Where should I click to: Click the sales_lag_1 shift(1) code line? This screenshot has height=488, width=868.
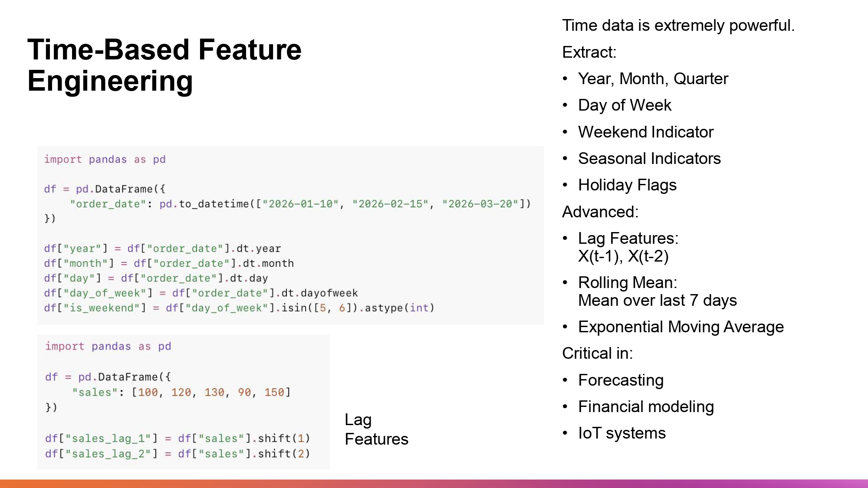point(178,439)
